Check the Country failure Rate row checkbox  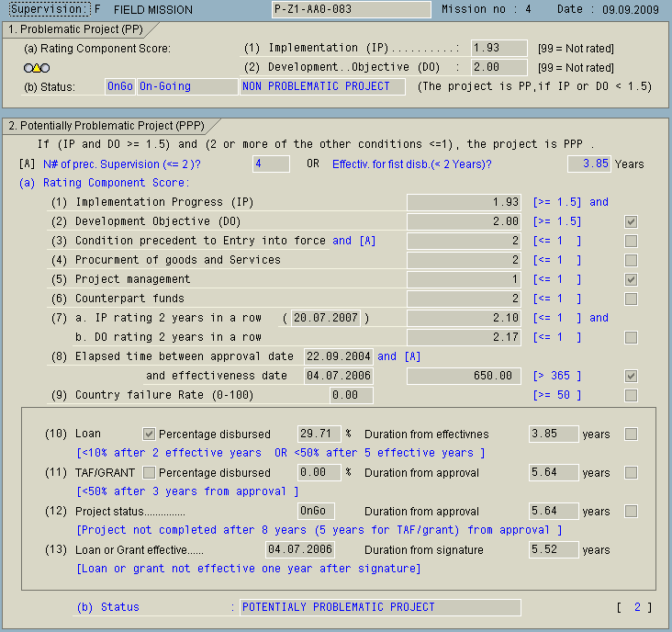pyautogui.click(x=631, y=396)
